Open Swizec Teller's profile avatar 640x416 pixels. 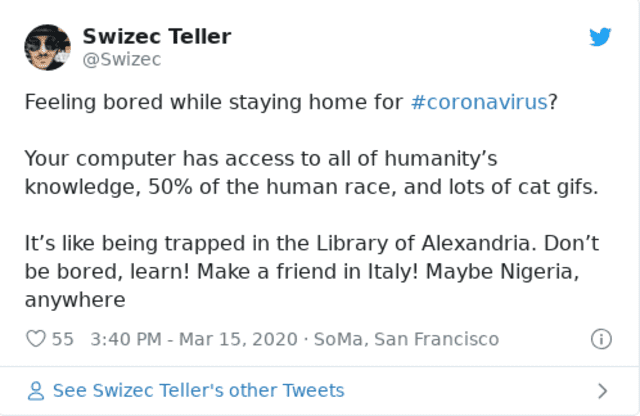pyautogui.click(x=47, y=47)
